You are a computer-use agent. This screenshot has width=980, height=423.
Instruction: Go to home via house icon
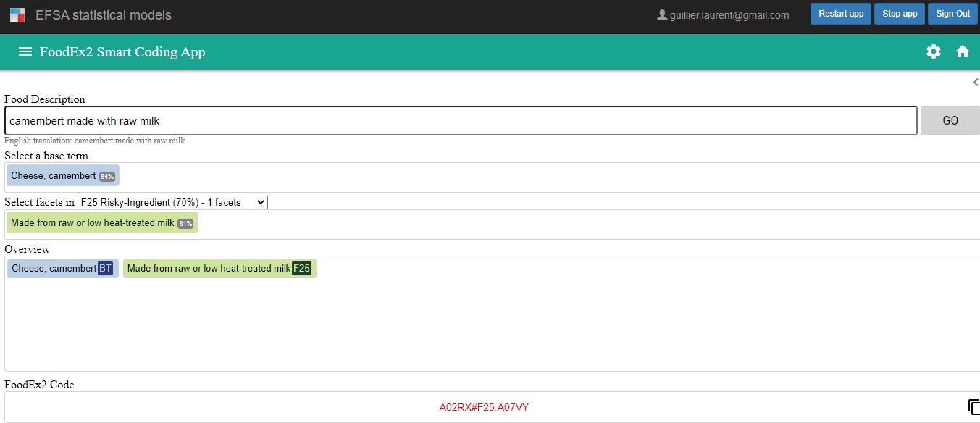pyautogui.click(x=963, y=51)
